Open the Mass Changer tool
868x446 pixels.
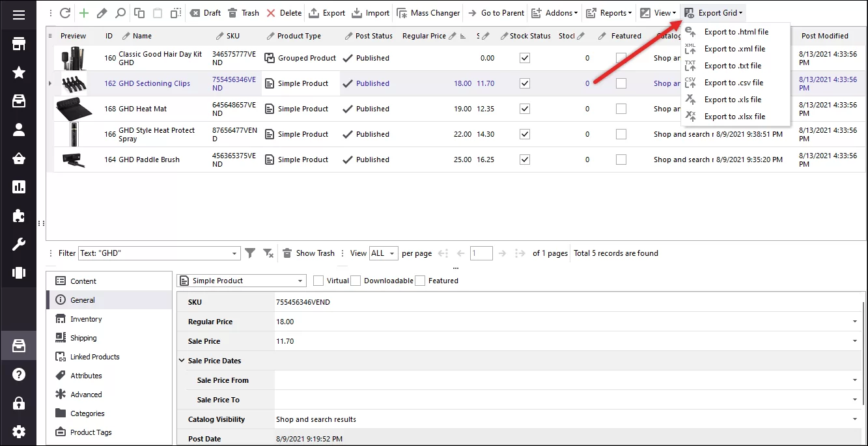pos(428,12)
